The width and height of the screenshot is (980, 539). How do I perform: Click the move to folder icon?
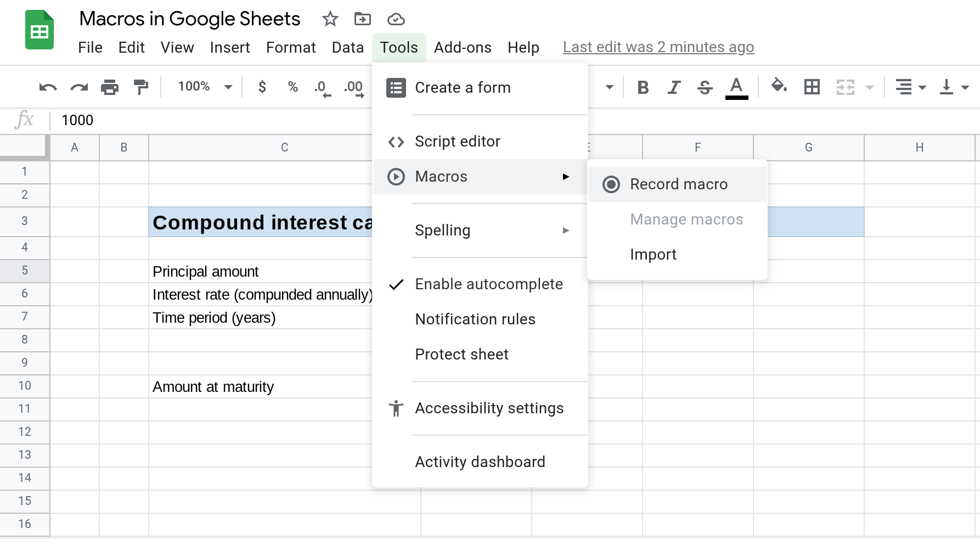coord(362,19)
